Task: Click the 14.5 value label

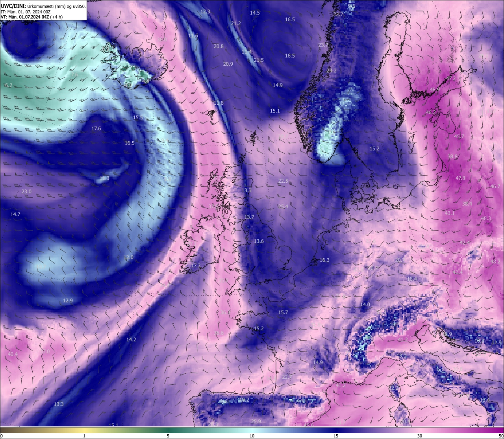Action: 255,13
